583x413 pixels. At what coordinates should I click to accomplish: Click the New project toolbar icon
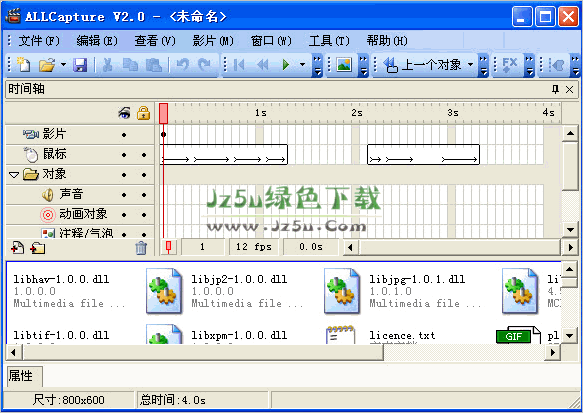(x=23, y=64)
